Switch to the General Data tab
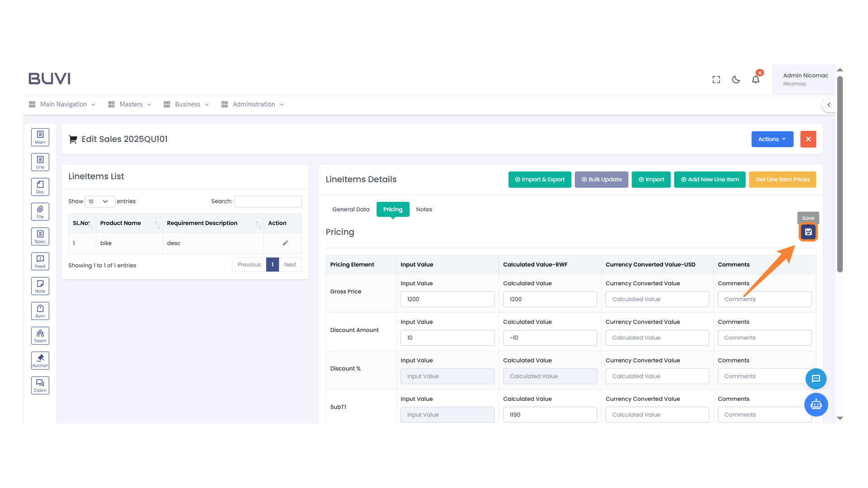 [x=351, y=209]
